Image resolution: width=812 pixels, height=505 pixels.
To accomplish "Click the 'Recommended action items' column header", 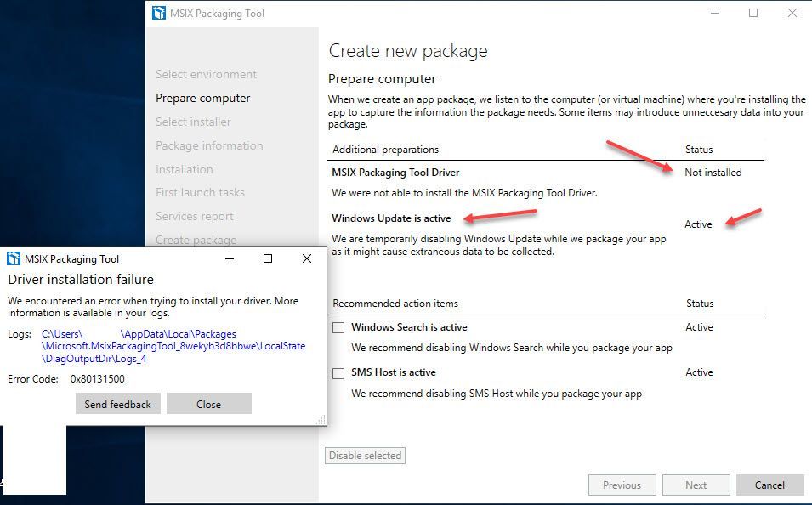I will pos(395,304).
